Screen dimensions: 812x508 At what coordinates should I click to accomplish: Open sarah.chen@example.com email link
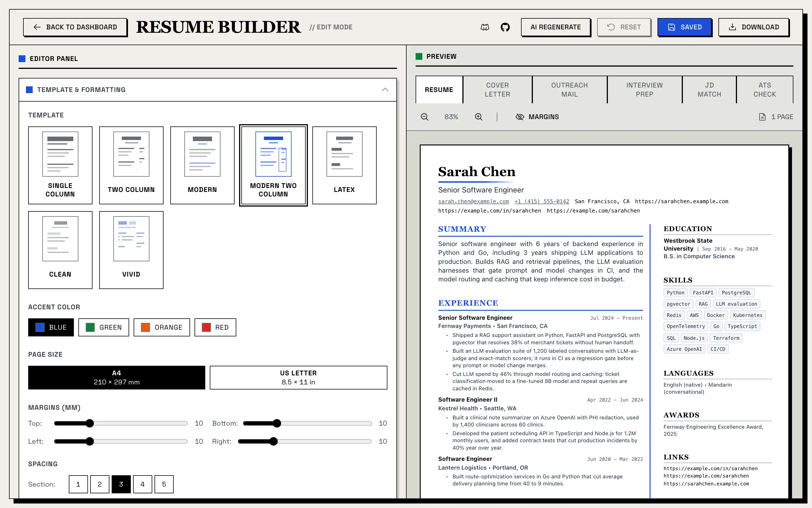click(473, 201)
